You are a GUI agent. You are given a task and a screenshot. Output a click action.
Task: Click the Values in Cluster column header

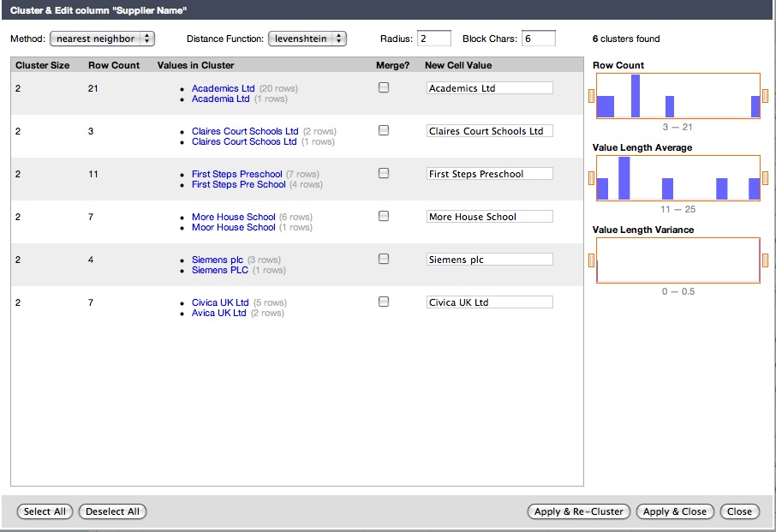click(195, 65)
